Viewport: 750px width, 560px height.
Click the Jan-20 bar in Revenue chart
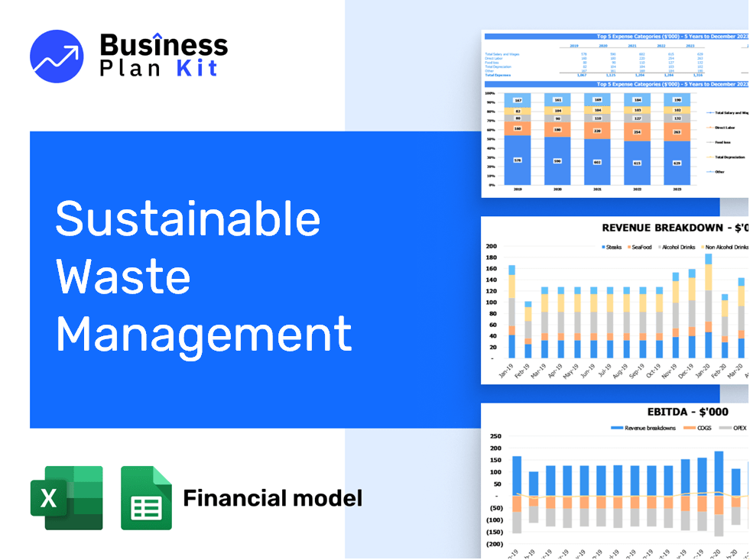(x=709, y=306)
